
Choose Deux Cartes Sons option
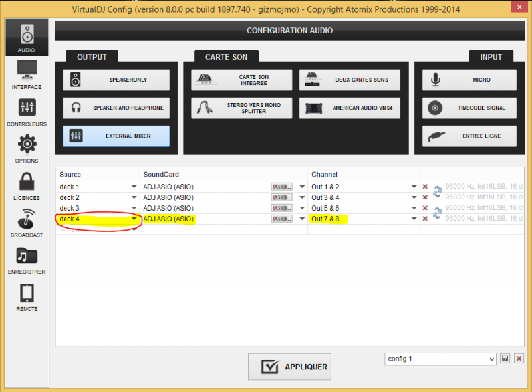[350, 80]
